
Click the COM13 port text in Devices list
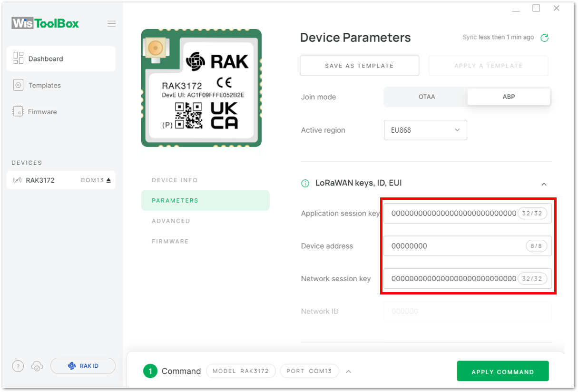92,180
